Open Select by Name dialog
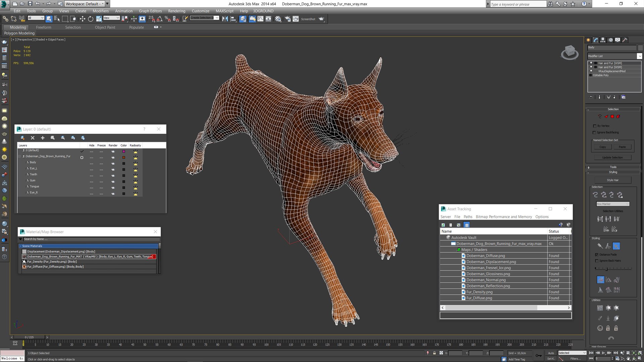 click(x=57, y=19)
